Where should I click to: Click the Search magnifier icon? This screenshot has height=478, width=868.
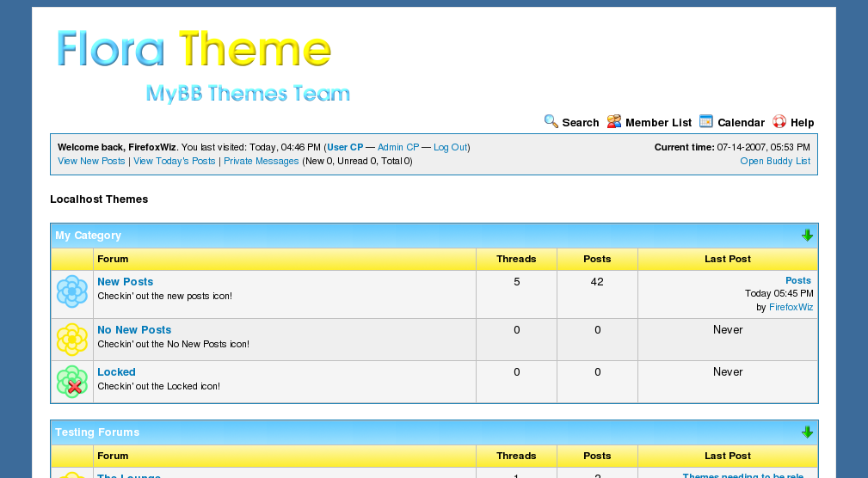(x=551, y=121)
